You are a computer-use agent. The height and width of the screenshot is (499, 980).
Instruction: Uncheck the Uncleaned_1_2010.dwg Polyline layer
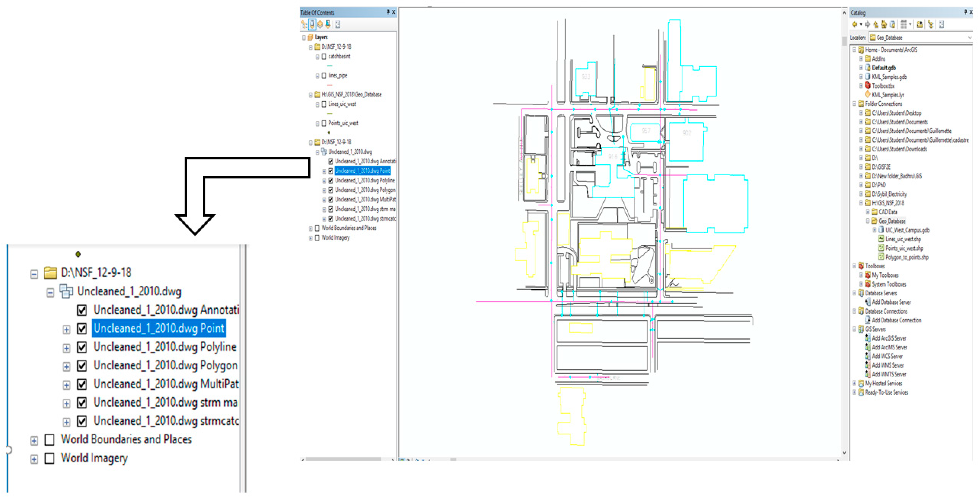coord(330,180)
